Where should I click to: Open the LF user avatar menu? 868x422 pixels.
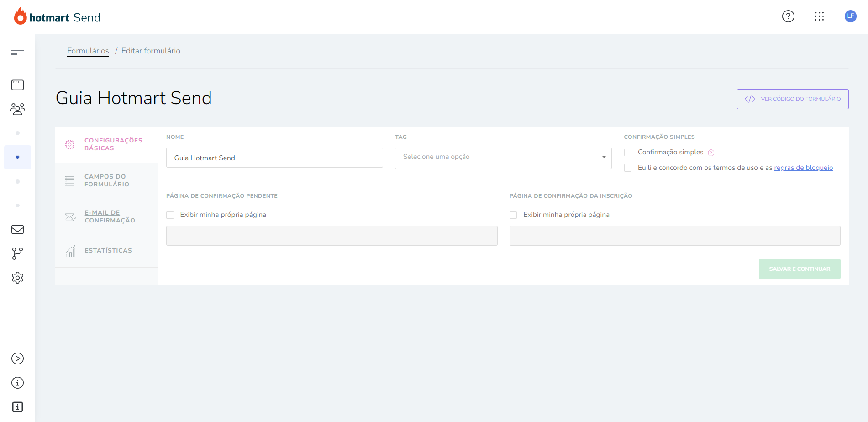pos(850,16)
